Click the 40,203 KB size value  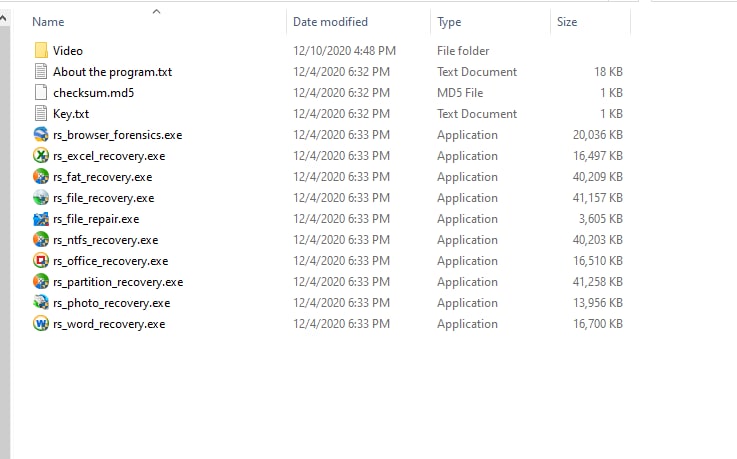click(598, 240)
